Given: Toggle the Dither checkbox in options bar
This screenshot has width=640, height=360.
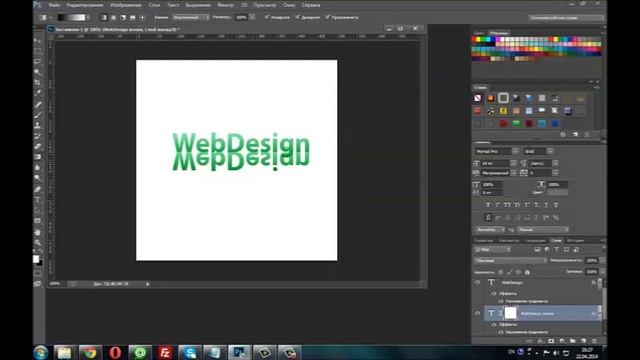Looking at the screenshot, I should (x=298, y=17).
